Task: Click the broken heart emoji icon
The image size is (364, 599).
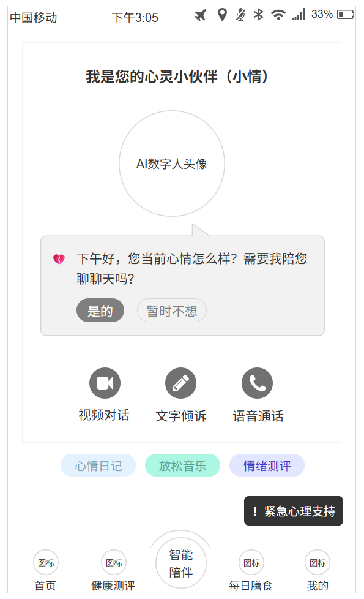Action: (59, 260)
